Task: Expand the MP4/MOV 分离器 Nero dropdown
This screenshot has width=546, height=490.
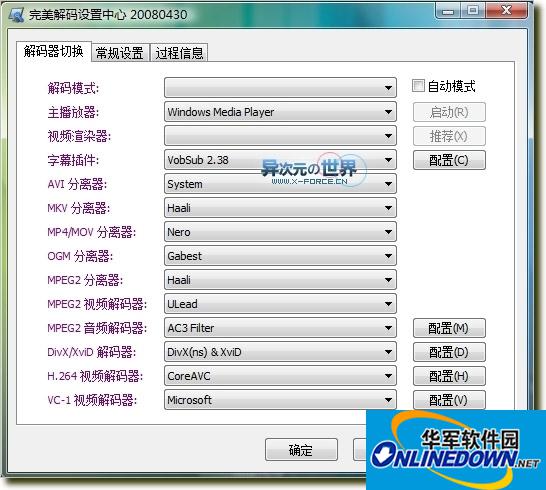Action: (280, 232)
